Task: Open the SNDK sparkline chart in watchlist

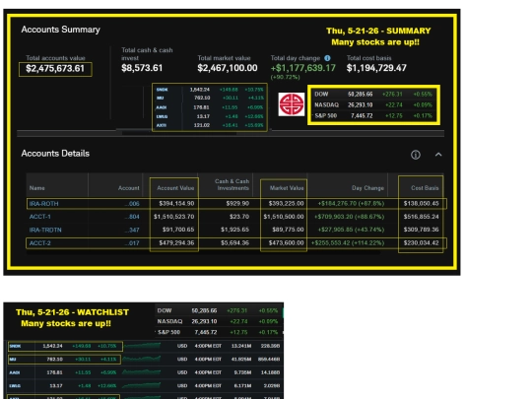Action: pyautogui.click(x=142, y=346)
